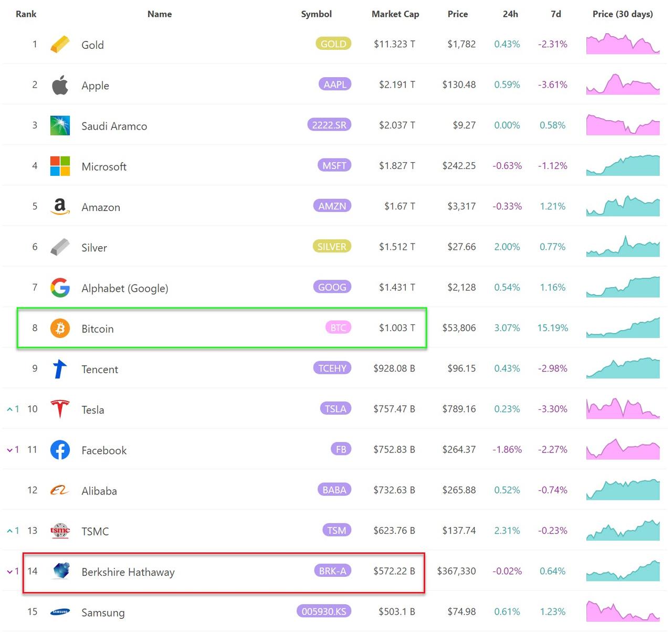Sort table by Market Cap column
The width and height of the screenshot is (672, 633).
(x=395, y=14)
